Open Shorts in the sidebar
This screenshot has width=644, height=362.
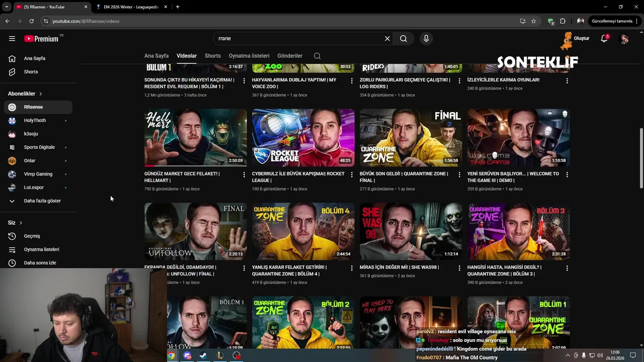[x=38, y=72]
